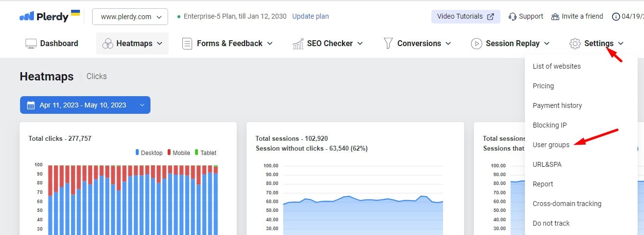
Task: Click the Invite a friend link
Action: [x=577, y=16]
